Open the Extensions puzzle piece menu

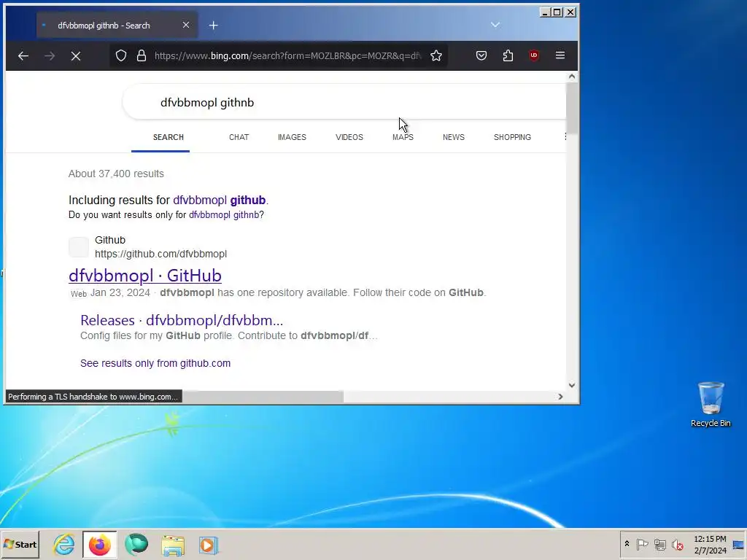[508, 55]
